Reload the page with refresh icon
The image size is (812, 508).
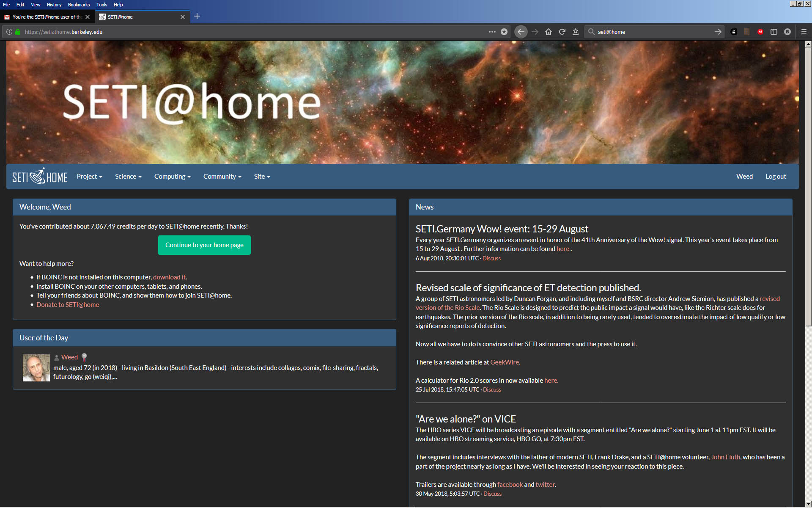562,32
